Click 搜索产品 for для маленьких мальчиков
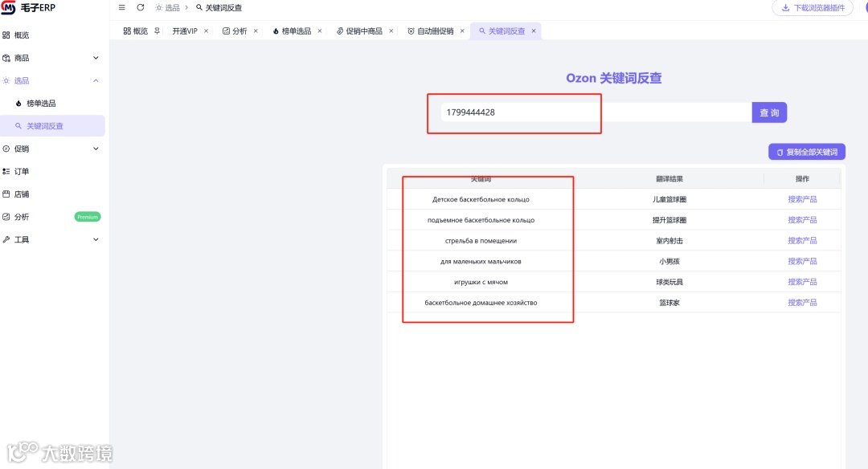Viewport: 868px width, 469px height. pos(802,261)
